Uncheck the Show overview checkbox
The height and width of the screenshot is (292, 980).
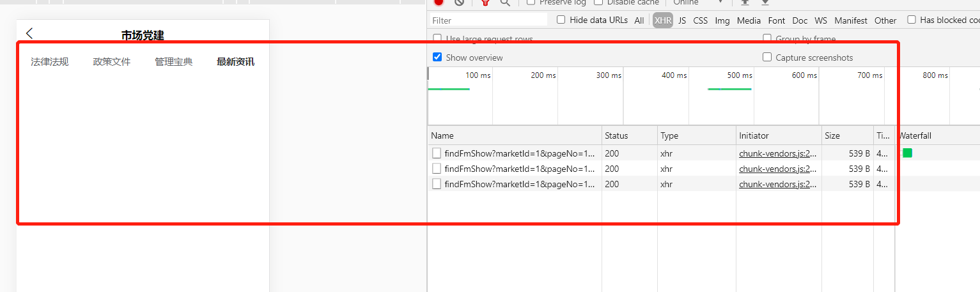tap(437, 57)
